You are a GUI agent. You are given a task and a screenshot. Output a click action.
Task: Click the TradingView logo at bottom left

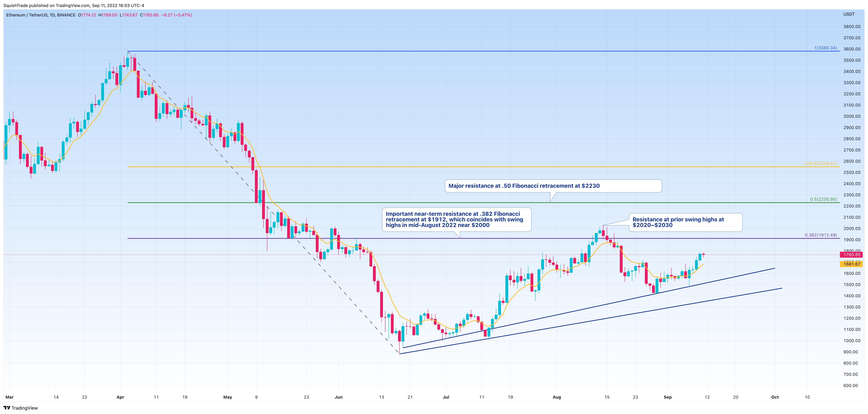tap(21, 408)
